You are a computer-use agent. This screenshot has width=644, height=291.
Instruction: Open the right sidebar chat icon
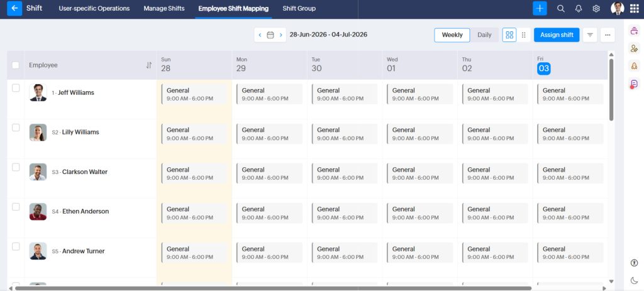[x=634, y=84]
